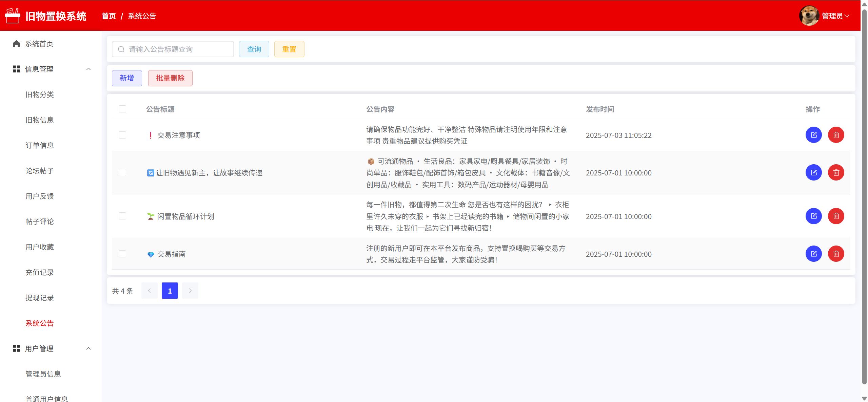The height and width of the screenshot is (402, 868).
Task: Click edit icon for 交易注意事项 row
Action: [813, 135]
